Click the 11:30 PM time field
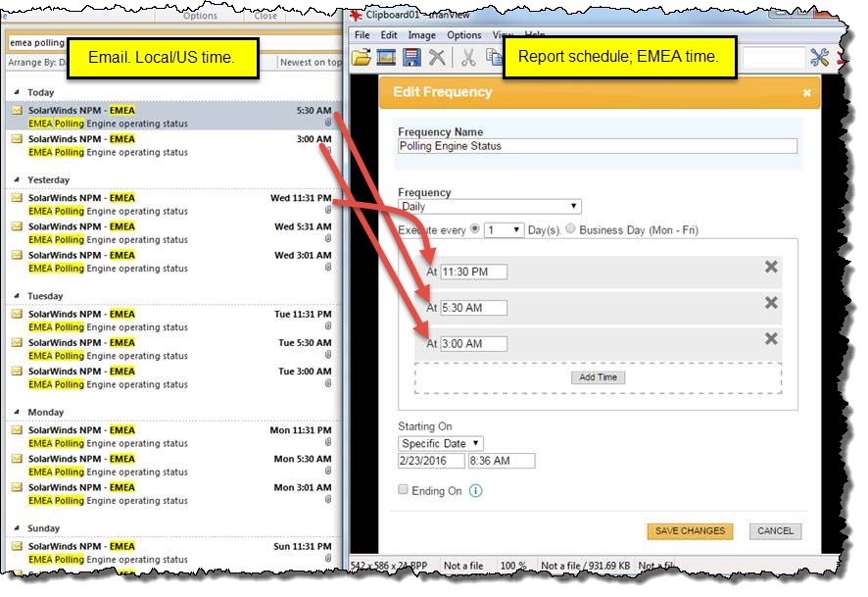 coord(473,272)
